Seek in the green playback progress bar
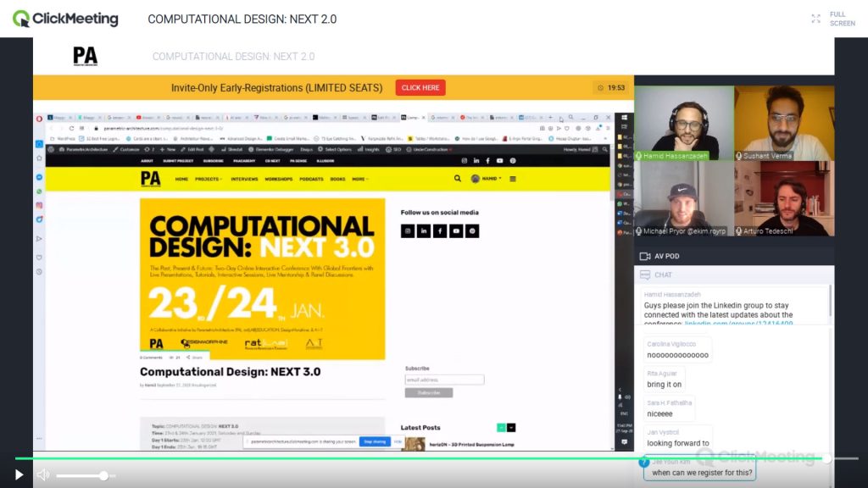Image resolution: width=868 pixels, height=488 pixels. pos(420,458)
